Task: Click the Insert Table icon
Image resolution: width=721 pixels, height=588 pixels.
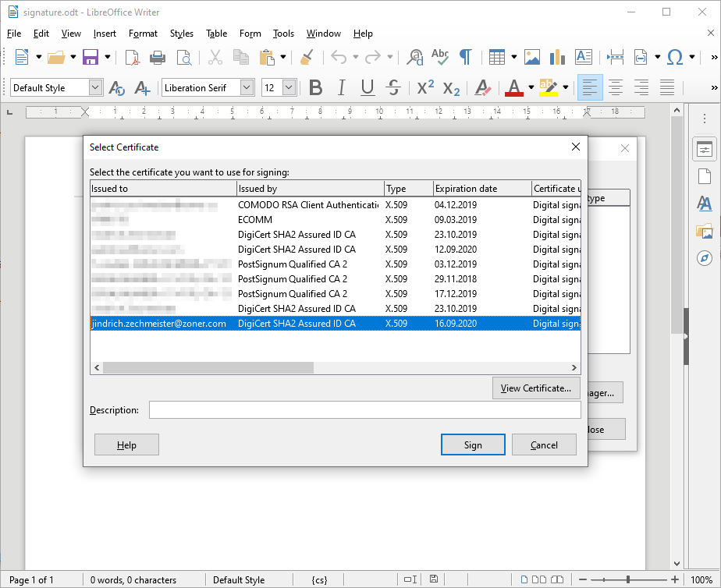Action: coord(497,58)
